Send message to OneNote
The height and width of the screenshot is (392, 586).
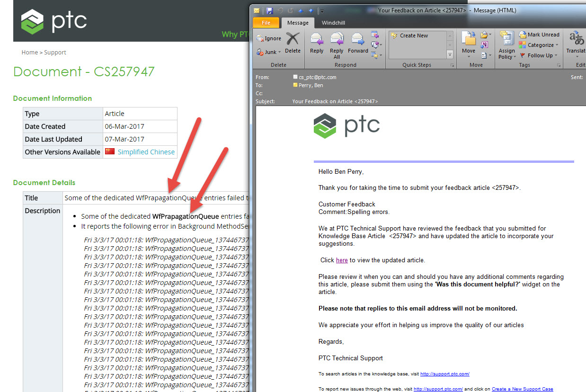click(484, 45)
